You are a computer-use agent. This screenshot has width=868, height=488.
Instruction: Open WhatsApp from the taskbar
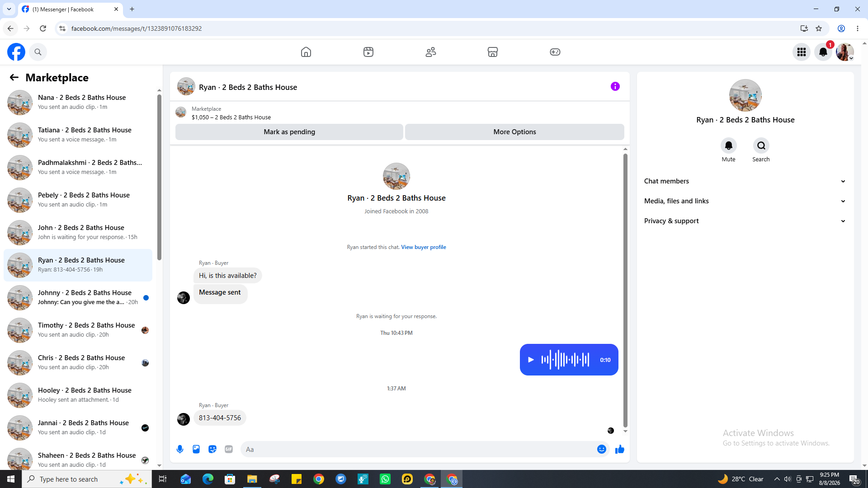[385, 479]
